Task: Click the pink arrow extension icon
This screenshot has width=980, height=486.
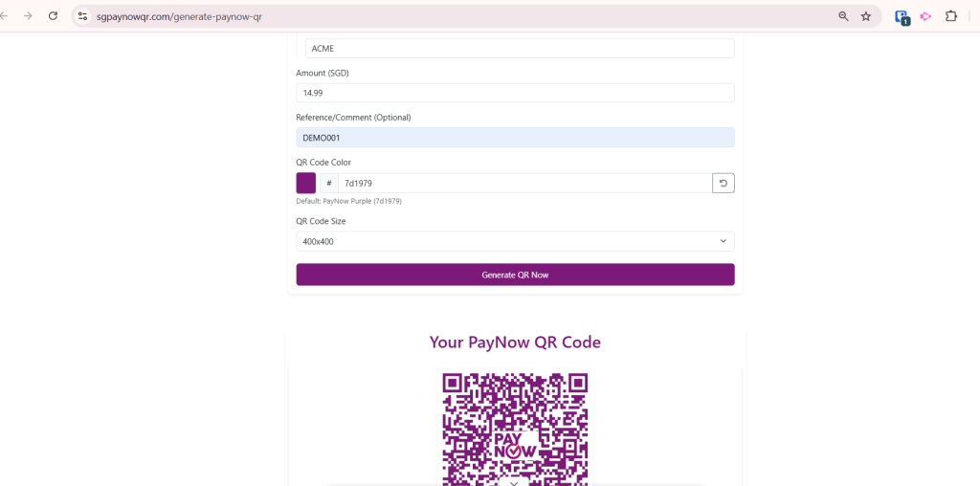Action: click(925, 16)
